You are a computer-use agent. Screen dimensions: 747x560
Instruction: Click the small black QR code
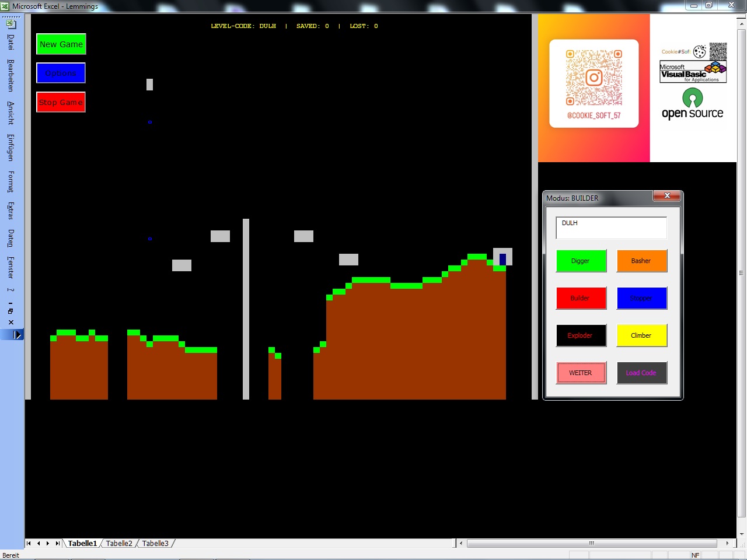point(718,51)
